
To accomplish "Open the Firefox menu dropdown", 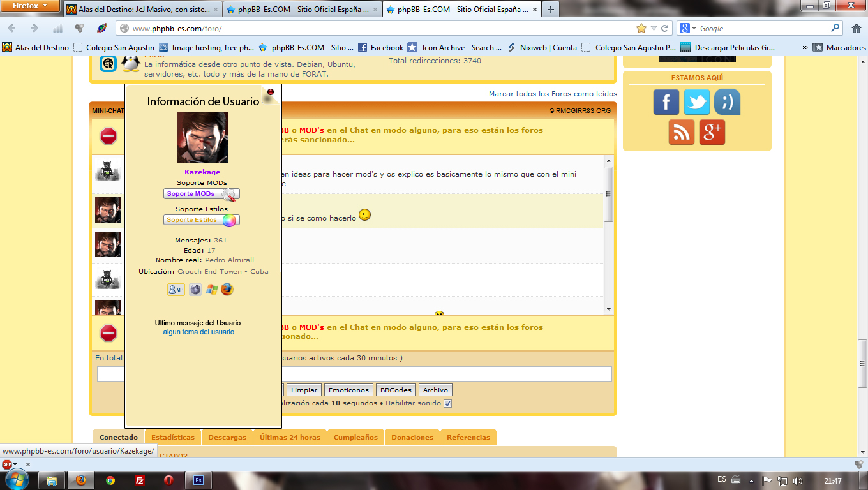I will 31,6.
